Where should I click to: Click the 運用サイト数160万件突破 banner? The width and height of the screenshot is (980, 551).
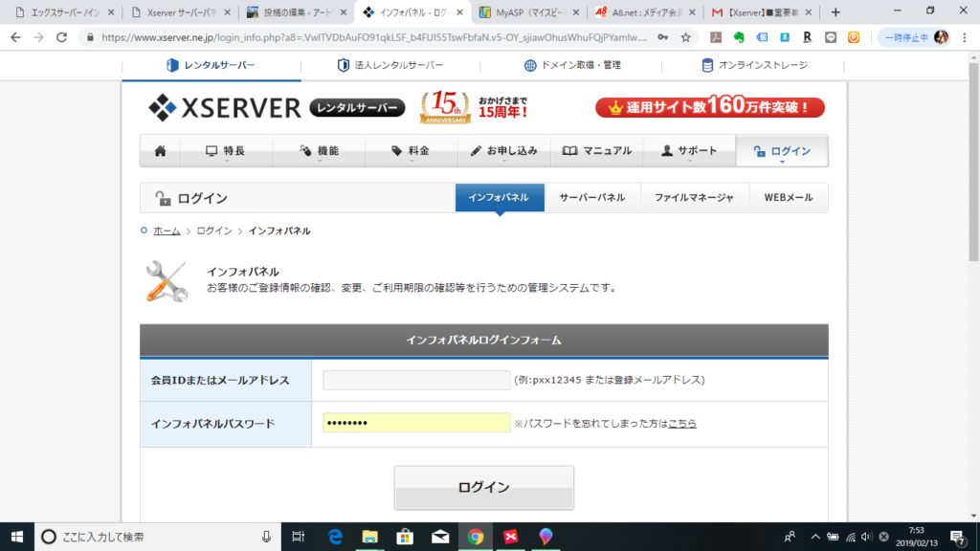coord(710,107)
